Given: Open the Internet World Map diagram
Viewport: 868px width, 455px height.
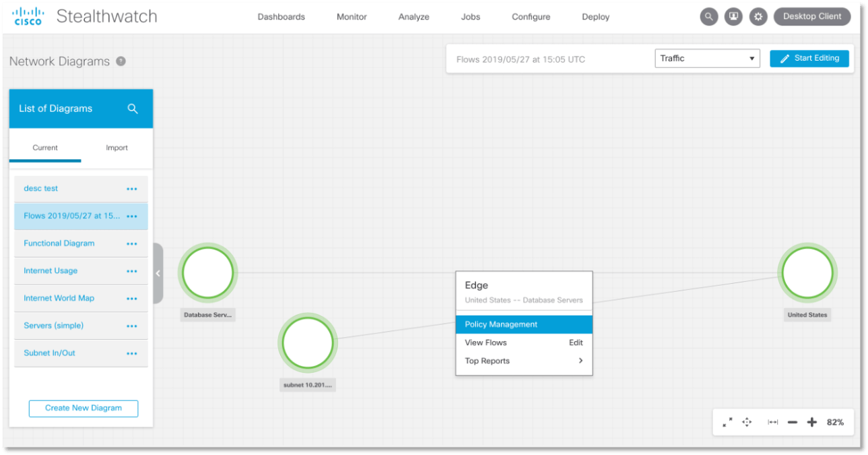Looking at the screenshot, I should tap(59, 298).
